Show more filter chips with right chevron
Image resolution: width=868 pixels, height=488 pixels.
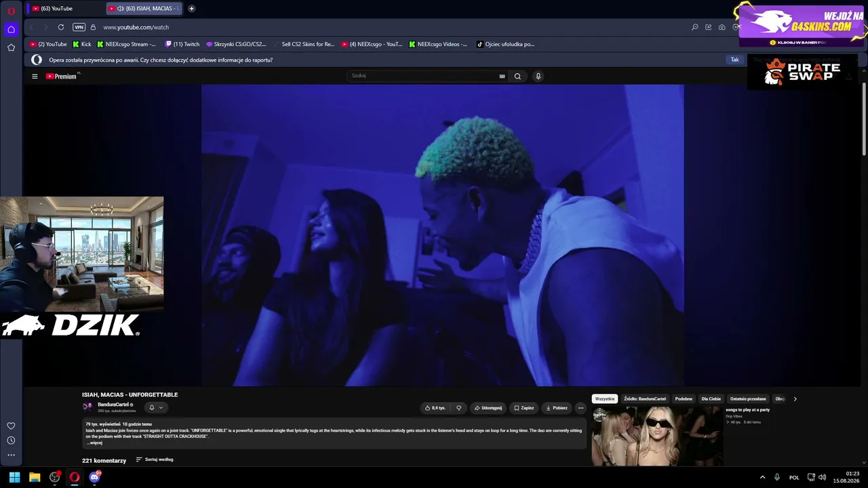coord(795,399)
